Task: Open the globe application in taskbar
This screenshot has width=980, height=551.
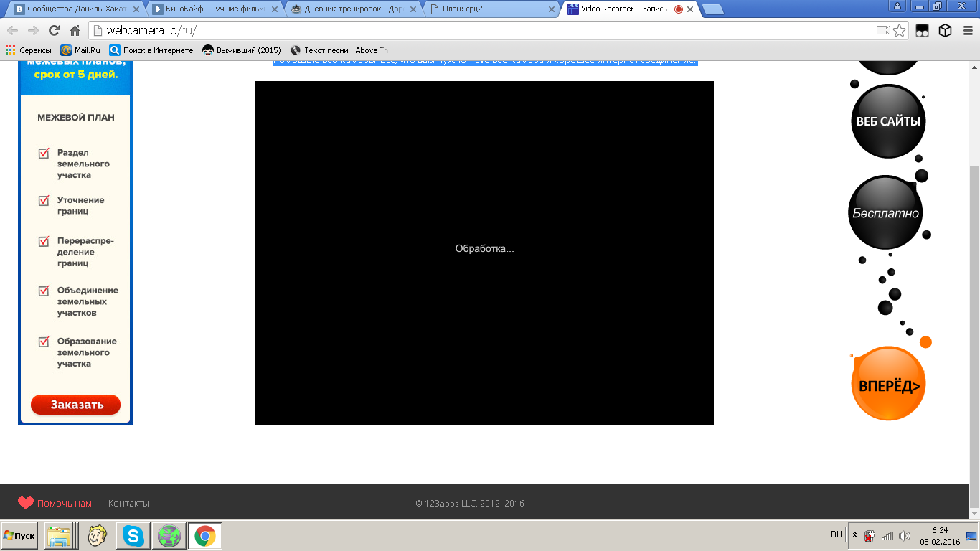Action: 169,536
